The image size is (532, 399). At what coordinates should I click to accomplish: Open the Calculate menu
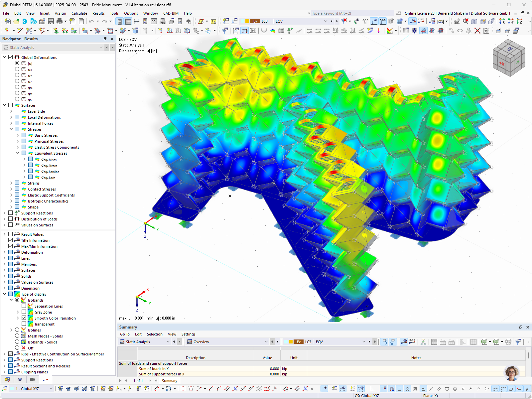pos(79,13)
